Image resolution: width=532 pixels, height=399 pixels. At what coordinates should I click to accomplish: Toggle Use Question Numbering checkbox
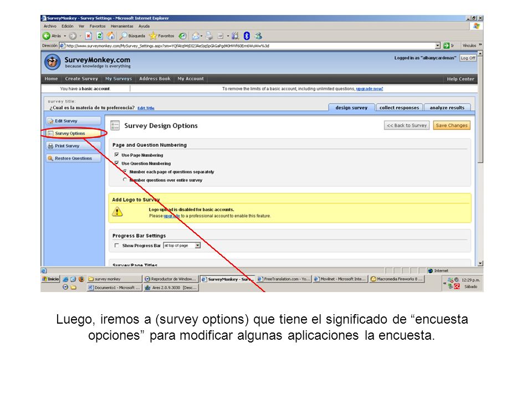pyautogui.click(x=117, y=163)
